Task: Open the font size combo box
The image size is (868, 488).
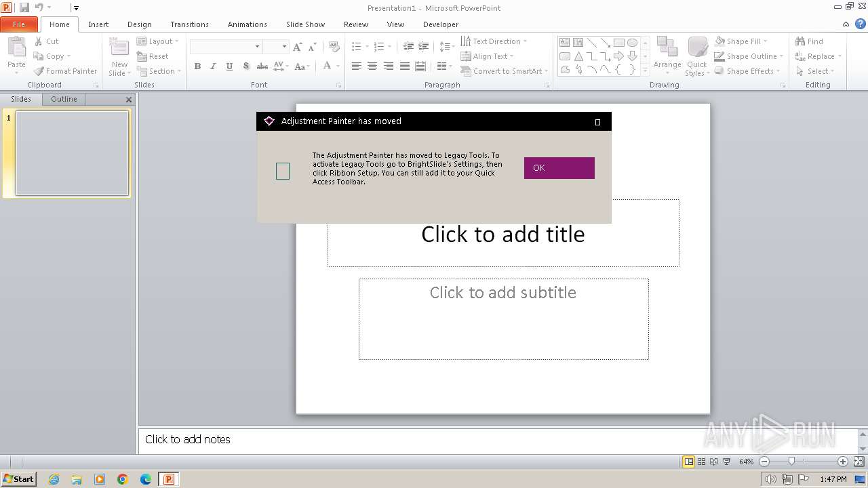Action: point(276,46)
